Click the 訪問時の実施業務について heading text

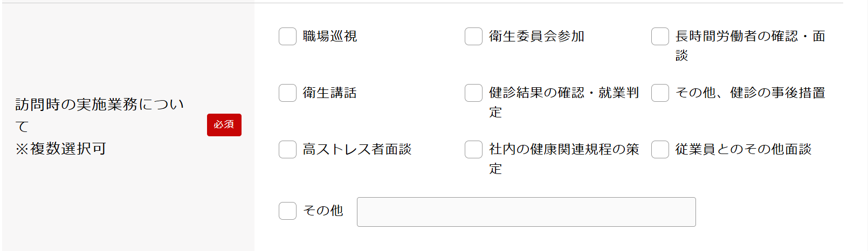[99, 104]
